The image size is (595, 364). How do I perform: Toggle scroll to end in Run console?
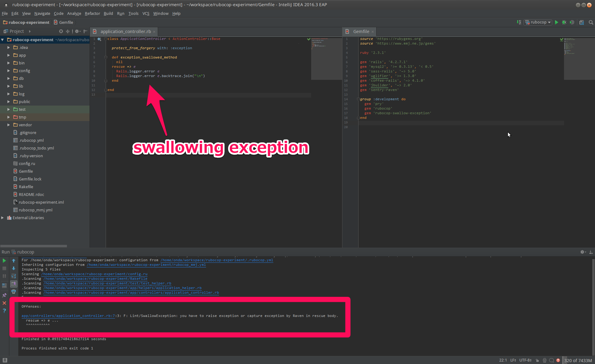14,284
